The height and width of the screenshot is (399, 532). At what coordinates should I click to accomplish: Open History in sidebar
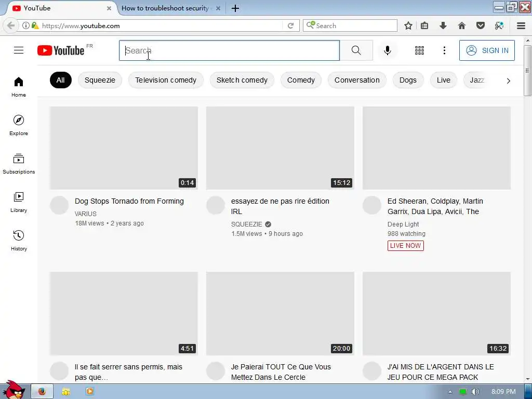pos(19,241)
